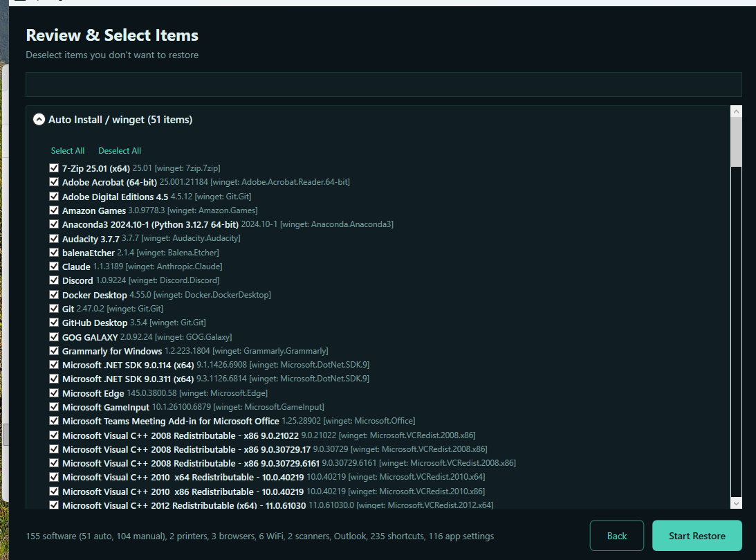Click the scrollbar up arrow
Viewport: 756px width, 560px height.
point(736,112)
